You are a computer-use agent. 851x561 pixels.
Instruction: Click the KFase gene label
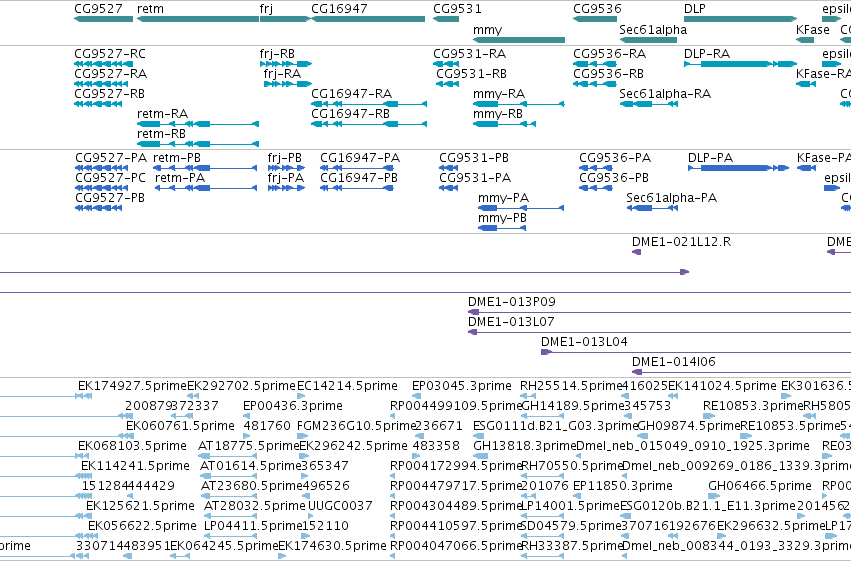[812, 30]
